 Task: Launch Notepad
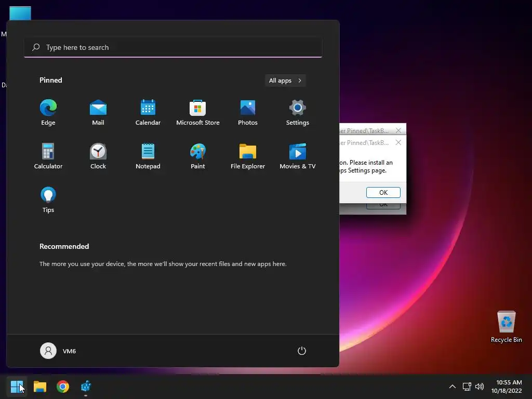148,156
